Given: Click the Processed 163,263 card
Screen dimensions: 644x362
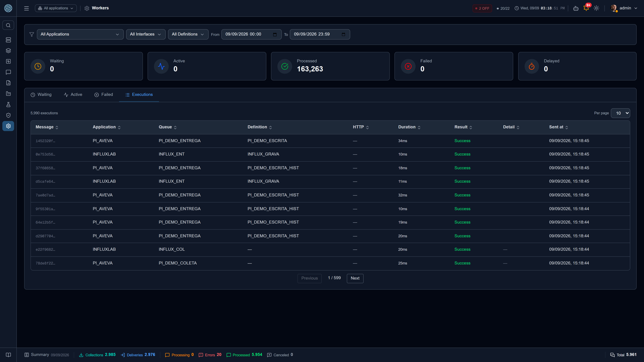Looking at the screenshot, I should tap(330, 66).
